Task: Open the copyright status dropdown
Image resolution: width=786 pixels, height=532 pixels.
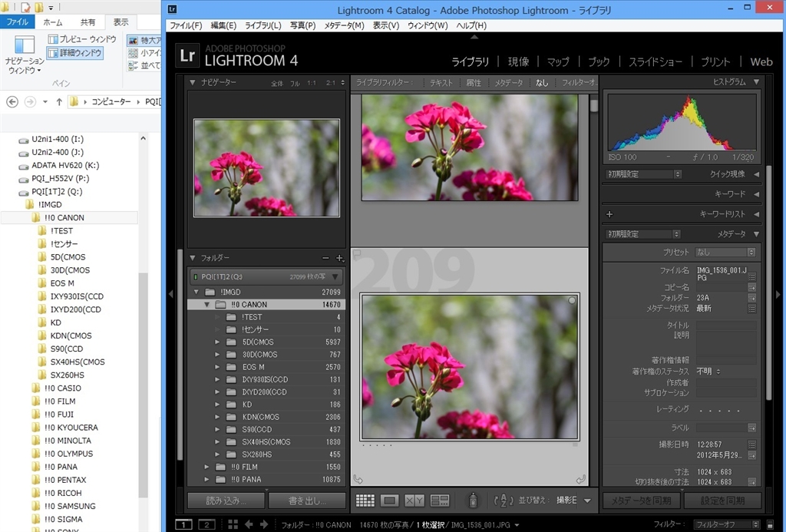Action: point(708,372)
